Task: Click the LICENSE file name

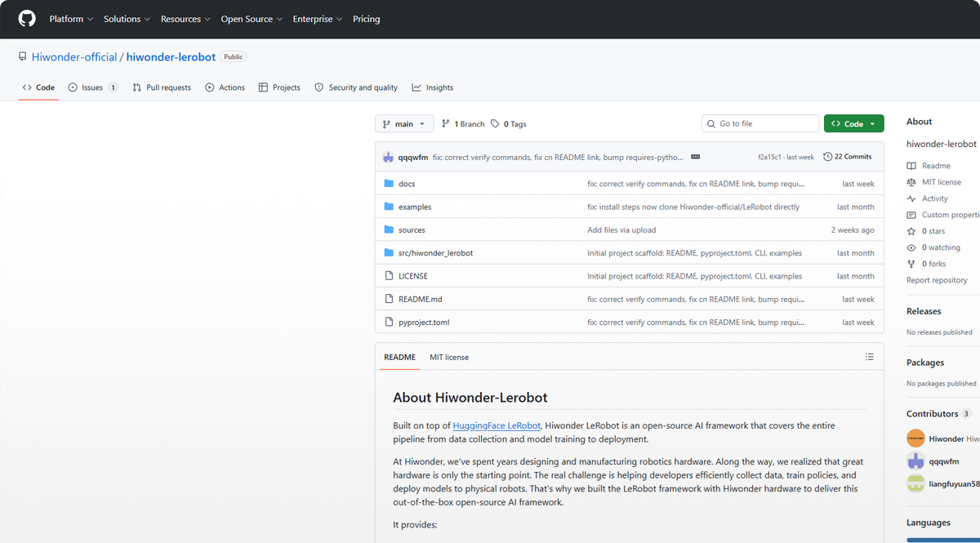Action: [413, 276]
